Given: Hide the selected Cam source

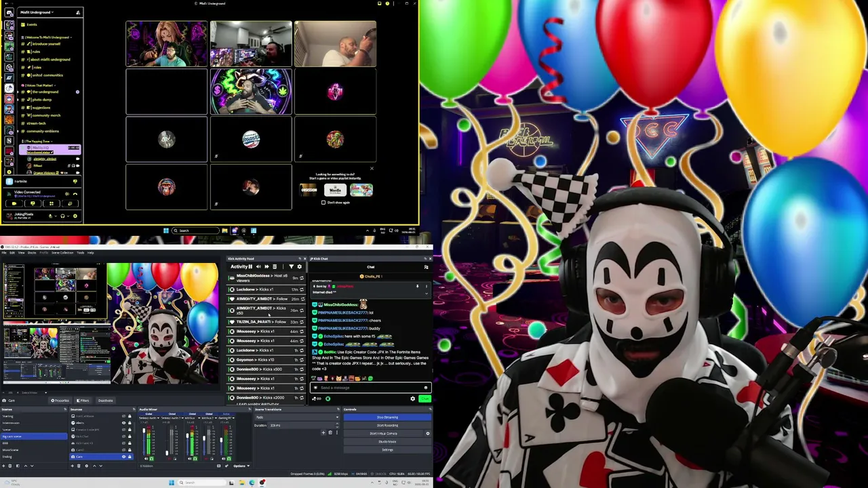Looking at the screenshot, I should [x=123, y=457].
